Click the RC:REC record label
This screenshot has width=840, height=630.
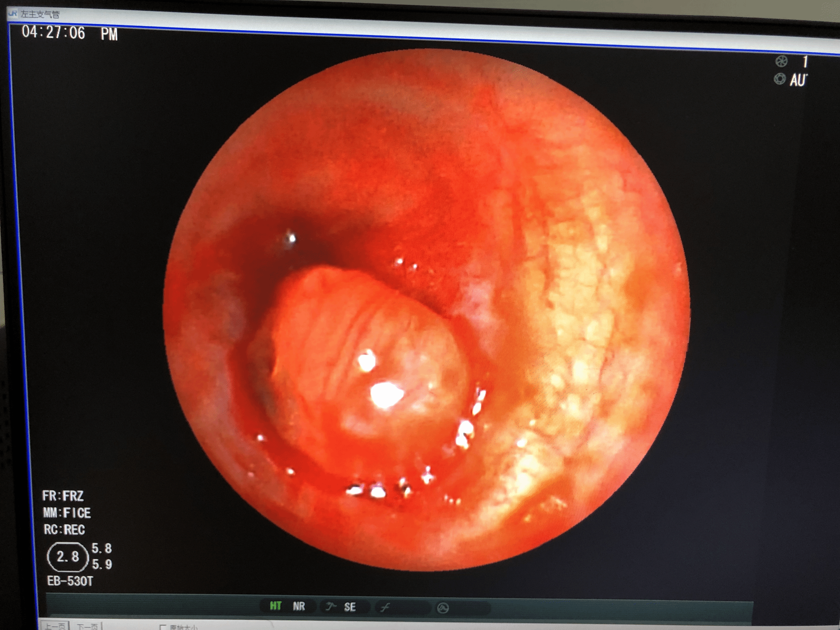click(64, 530)
